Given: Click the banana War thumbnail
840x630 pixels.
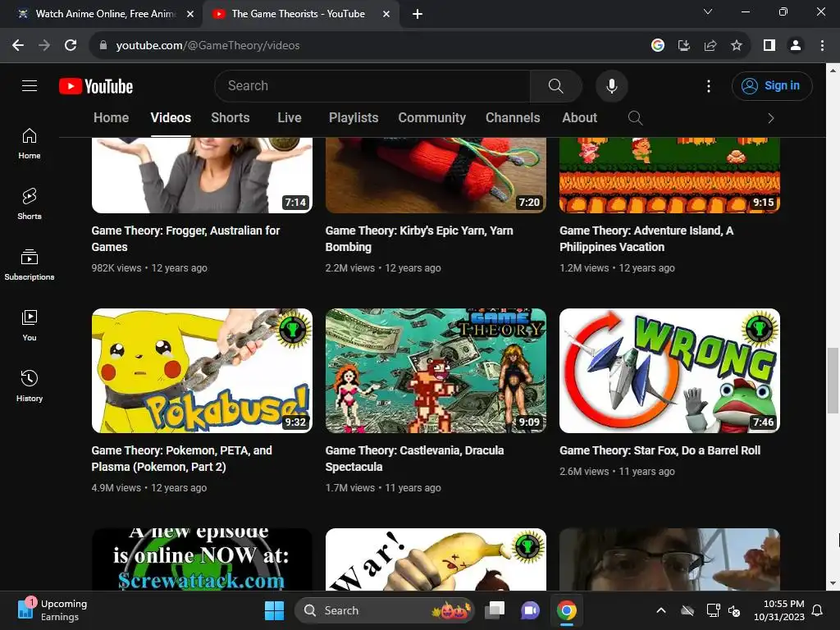Looking at the screenshot, I should 436,559.
